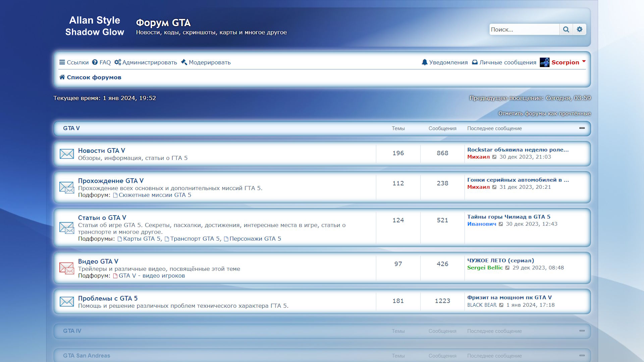Click the home icon in breadcrumb

(62, 77)
